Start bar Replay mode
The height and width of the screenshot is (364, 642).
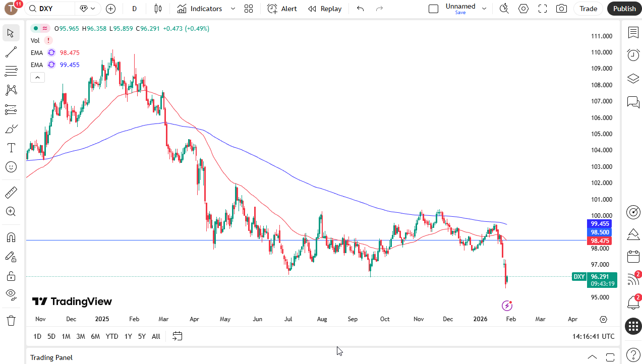[x=325, y=9]
